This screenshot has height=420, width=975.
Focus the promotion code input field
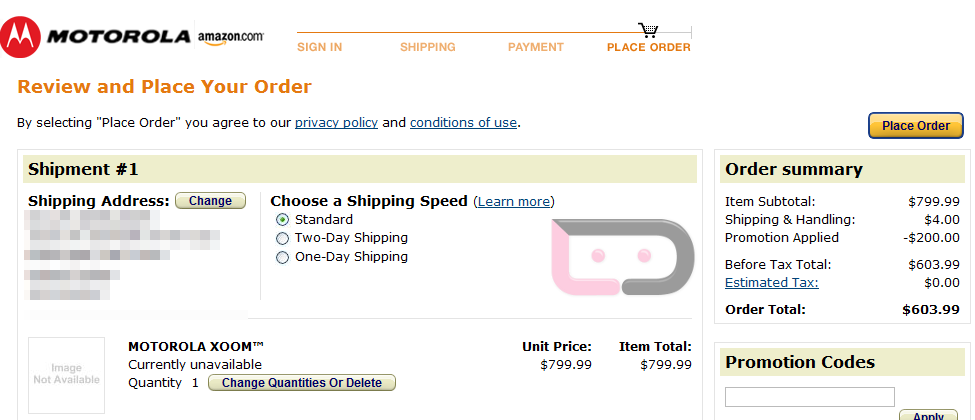pos(809,397)
